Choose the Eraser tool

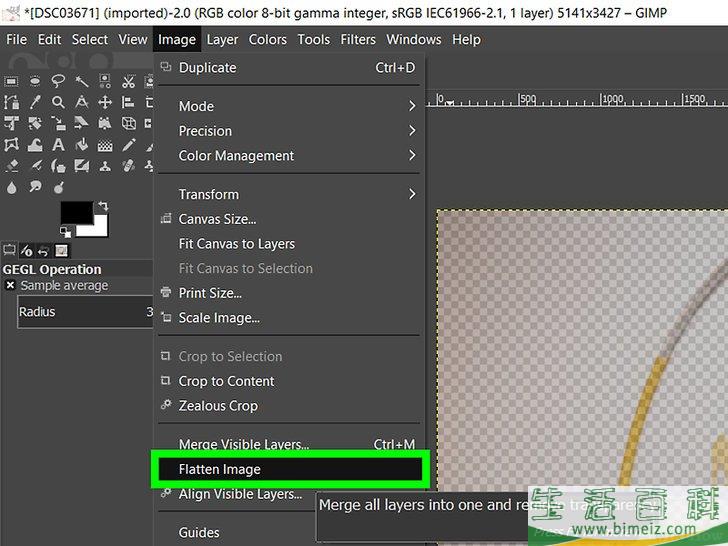(x=12, y=166)
